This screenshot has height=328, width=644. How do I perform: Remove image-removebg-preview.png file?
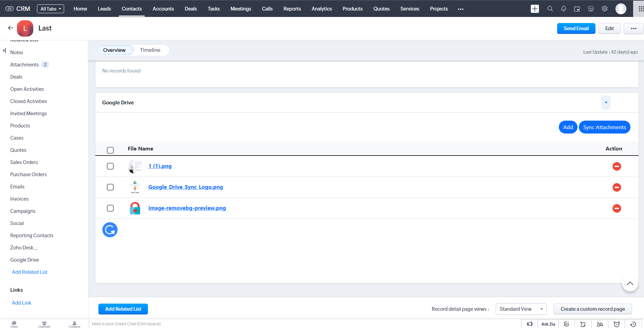pyautogui.click(x=617, y=208)
